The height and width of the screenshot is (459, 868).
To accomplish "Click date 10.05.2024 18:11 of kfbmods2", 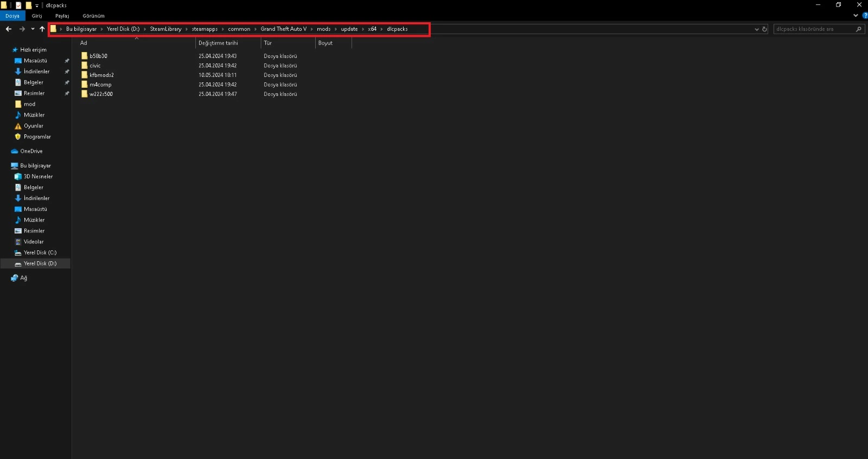I will pos(218,75).
